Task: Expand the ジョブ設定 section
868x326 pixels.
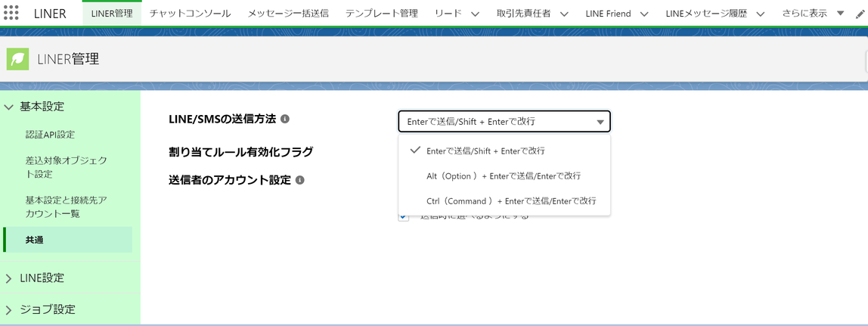Action: pyautogui.click(x=8, y=310)
